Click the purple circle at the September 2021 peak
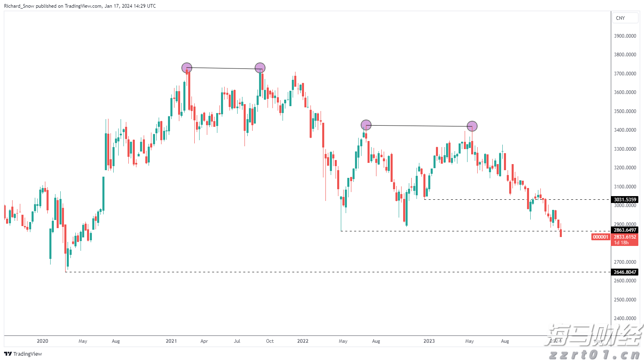This screenshot has height=361, width=644. (260, 68)
